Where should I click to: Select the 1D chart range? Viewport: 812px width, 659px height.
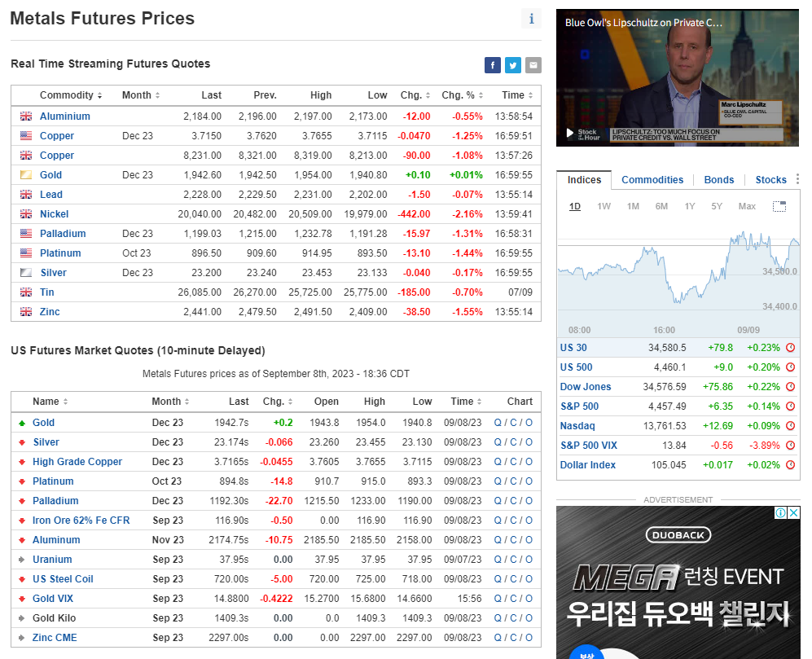point(575,206)
